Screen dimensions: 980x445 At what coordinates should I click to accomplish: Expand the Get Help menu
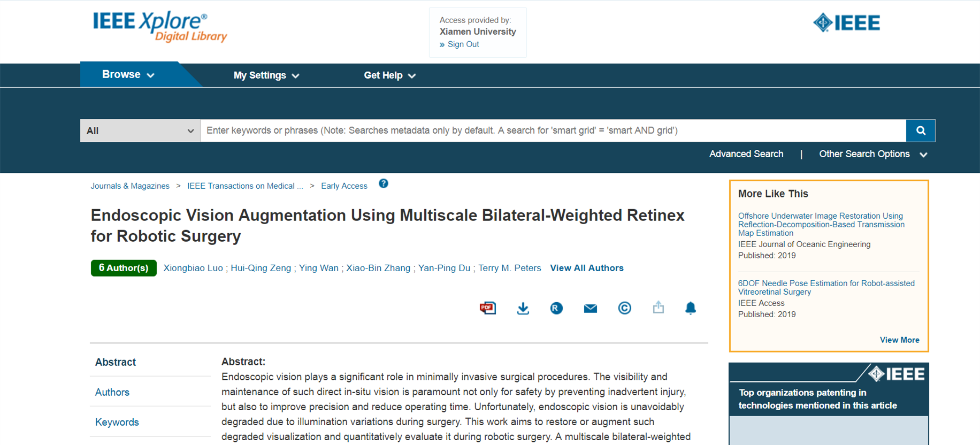tap(389, 75)
